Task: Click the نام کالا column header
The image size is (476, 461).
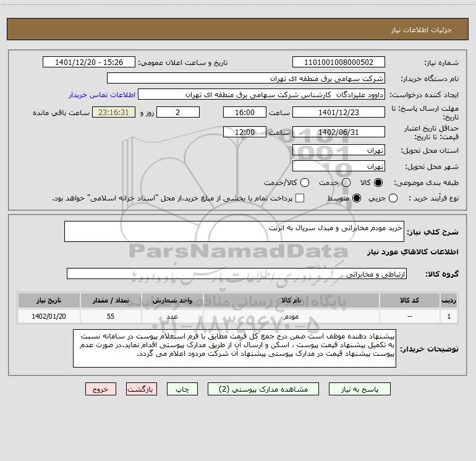Action: pyautogui.click(x=291, y=300)
